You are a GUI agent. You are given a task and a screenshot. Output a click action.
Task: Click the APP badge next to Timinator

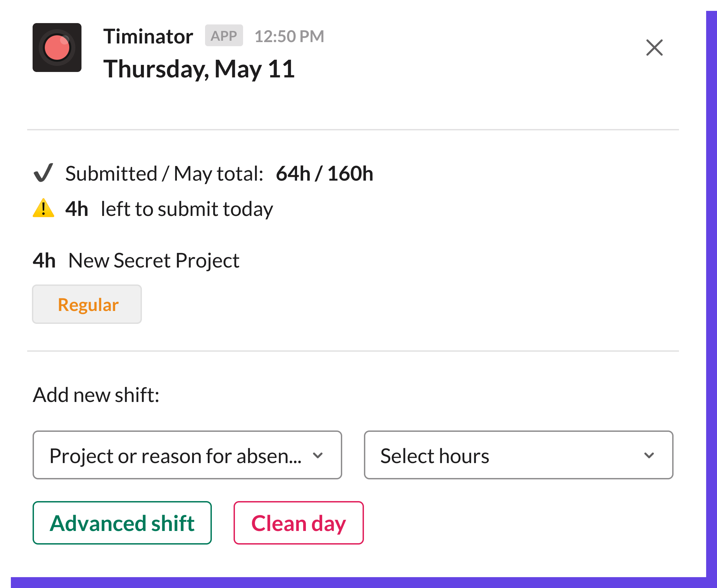click(x=224, y=36)
